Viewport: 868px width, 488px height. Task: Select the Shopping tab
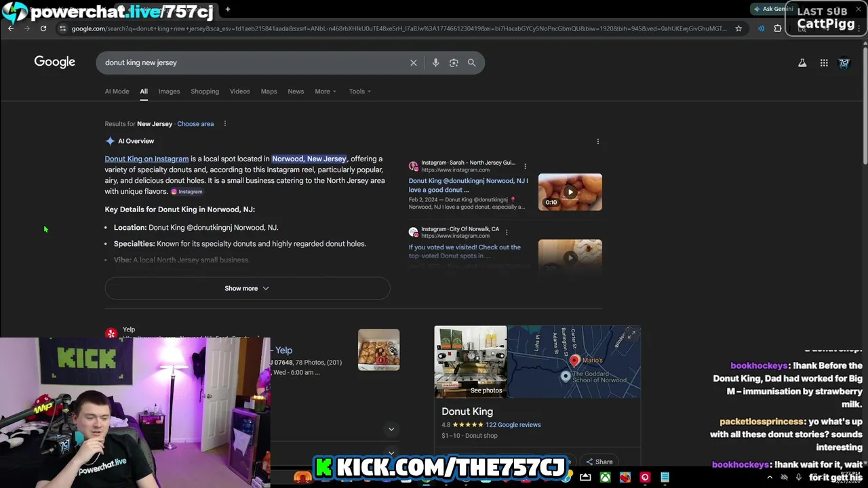[x=205, y=91]
